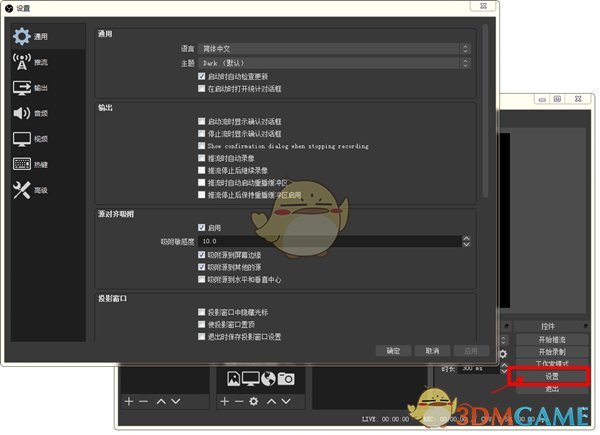Add a scene with the Scenes plus icon
Viewport: 600px width, 435px height.
pos(129,401)
